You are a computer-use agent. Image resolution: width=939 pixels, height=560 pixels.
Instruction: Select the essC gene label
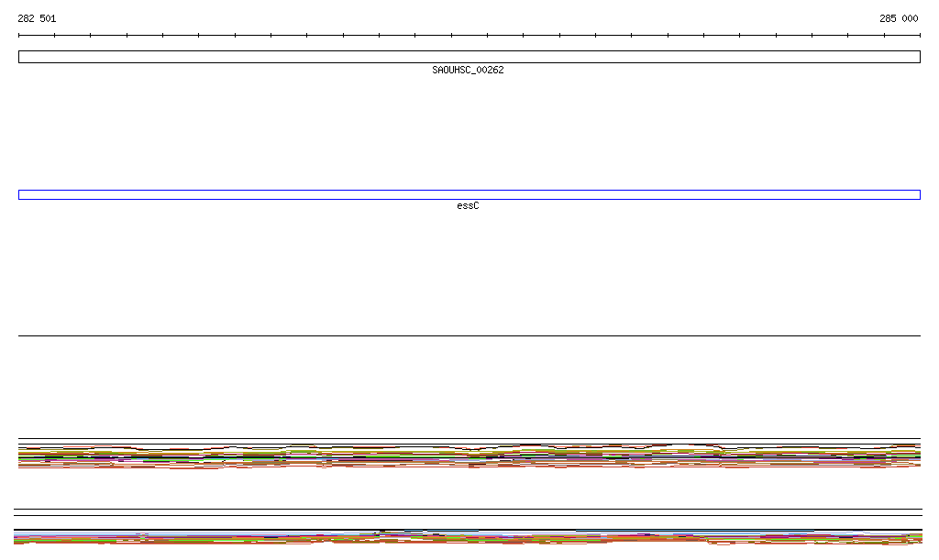coord(468,206)
